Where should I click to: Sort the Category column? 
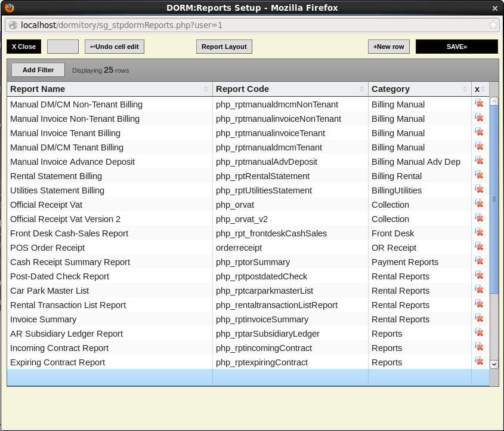[x=465, y=89]
